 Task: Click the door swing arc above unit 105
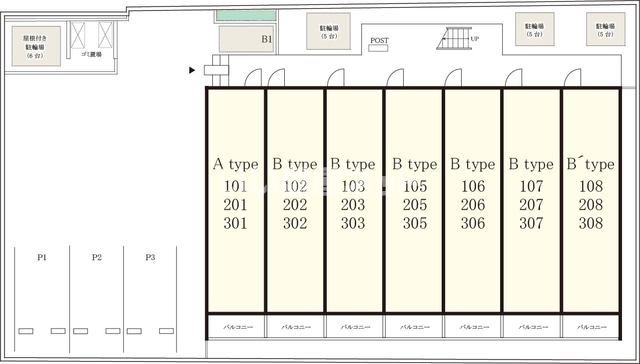point(395,78)
